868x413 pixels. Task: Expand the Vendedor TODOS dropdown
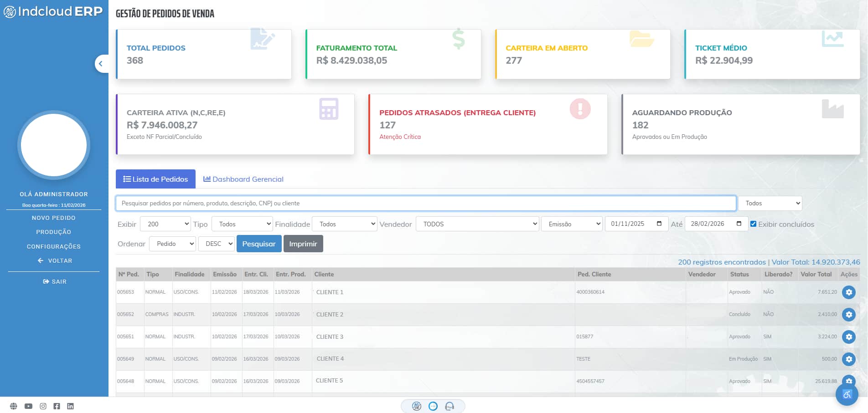point(477,224)
